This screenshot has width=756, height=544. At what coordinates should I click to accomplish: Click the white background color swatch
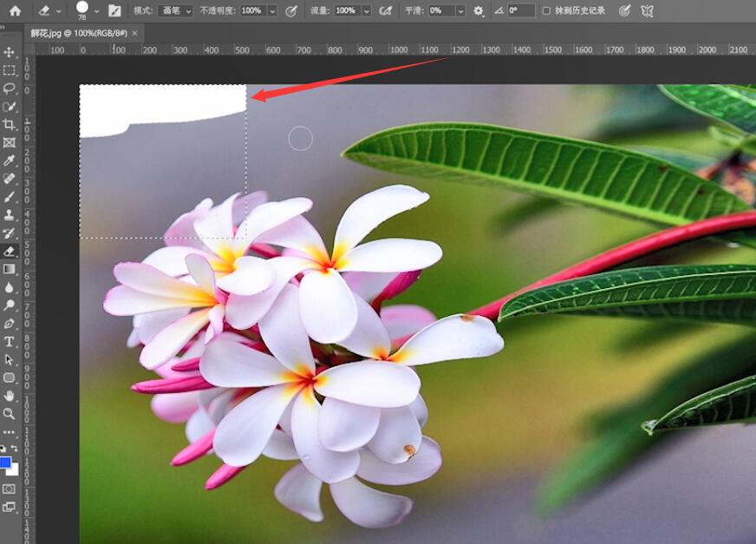[15, 470]
